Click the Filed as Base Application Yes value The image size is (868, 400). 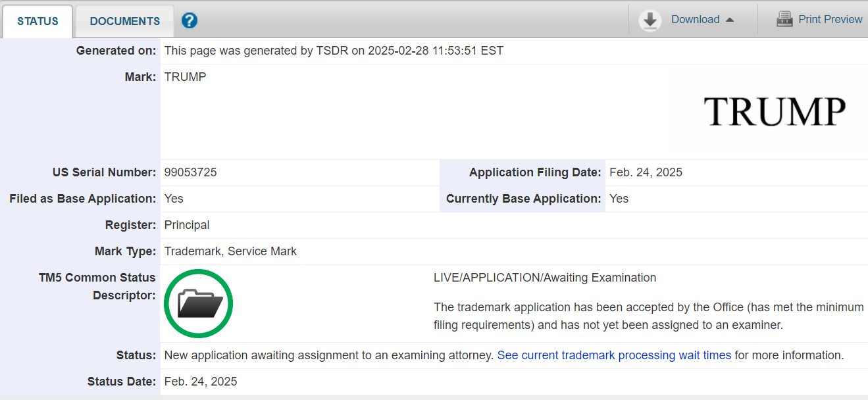pyautogui.click(x=174, y=199)
